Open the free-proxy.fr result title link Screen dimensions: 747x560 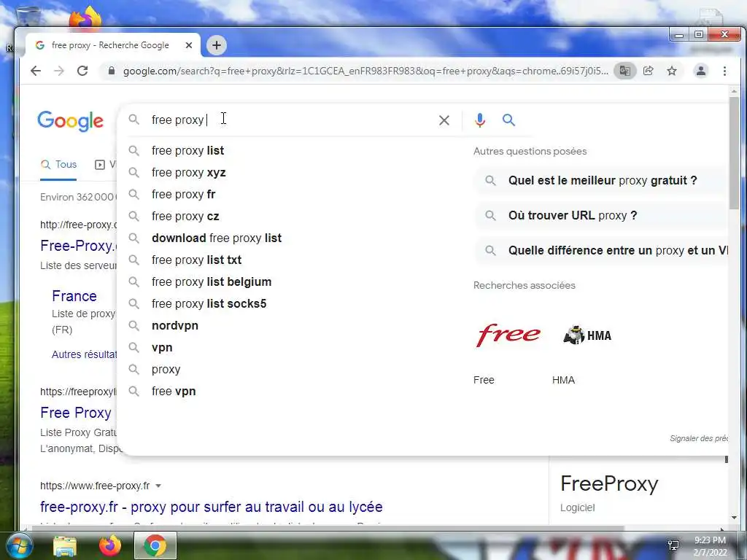211,507
